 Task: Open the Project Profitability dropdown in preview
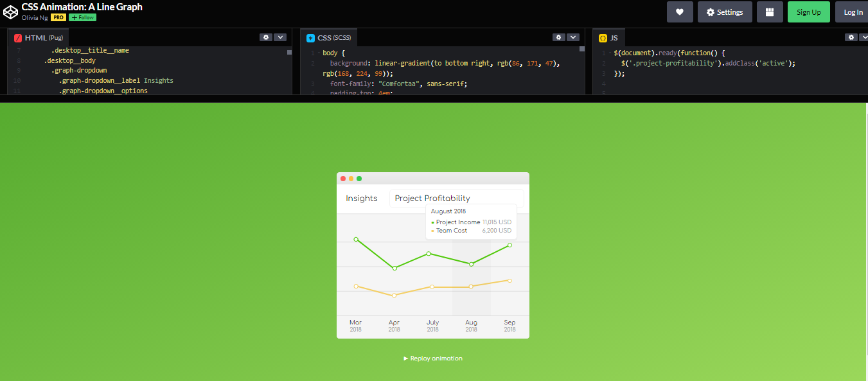(456, 199)
